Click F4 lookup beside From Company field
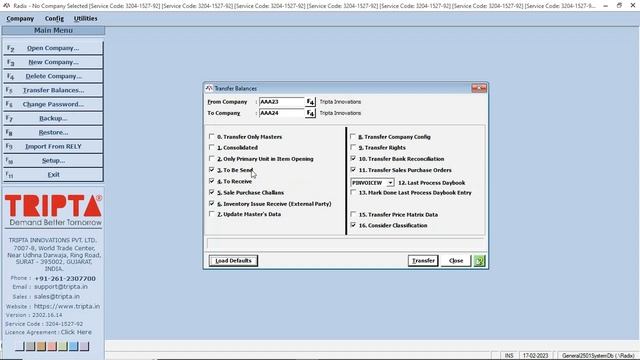The image size is (640, 360). [x=310, y=102]
